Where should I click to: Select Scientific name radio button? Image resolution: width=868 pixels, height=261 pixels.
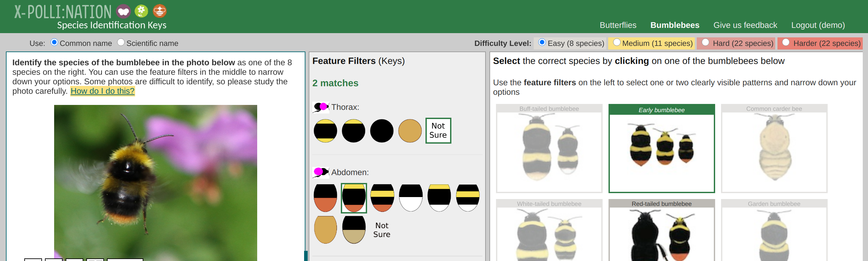[x=121, y=42]
